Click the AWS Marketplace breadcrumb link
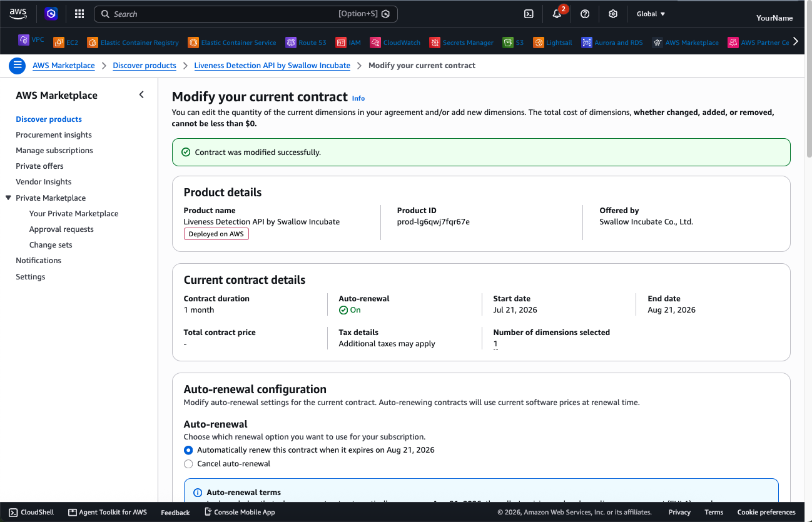 tap(64, 65)
